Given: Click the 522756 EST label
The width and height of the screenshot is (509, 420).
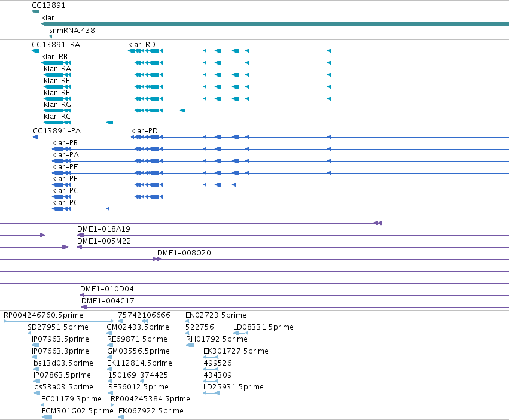Looking at the screenshot, I should [x=199, y=327].
